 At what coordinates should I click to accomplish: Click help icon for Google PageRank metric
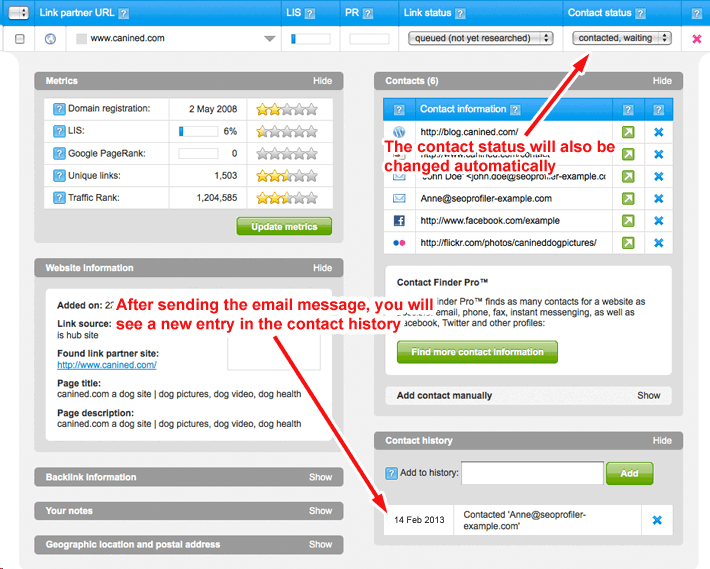click(x=59, y=153)
